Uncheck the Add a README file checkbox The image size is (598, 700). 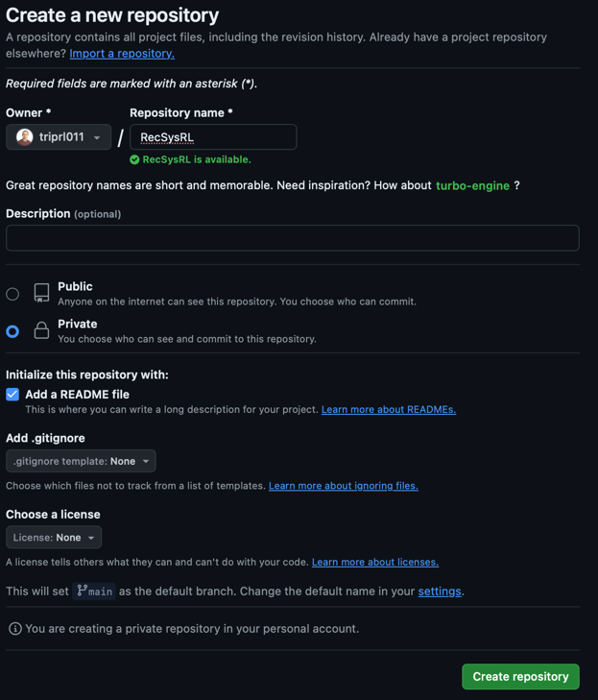point(12,395)
